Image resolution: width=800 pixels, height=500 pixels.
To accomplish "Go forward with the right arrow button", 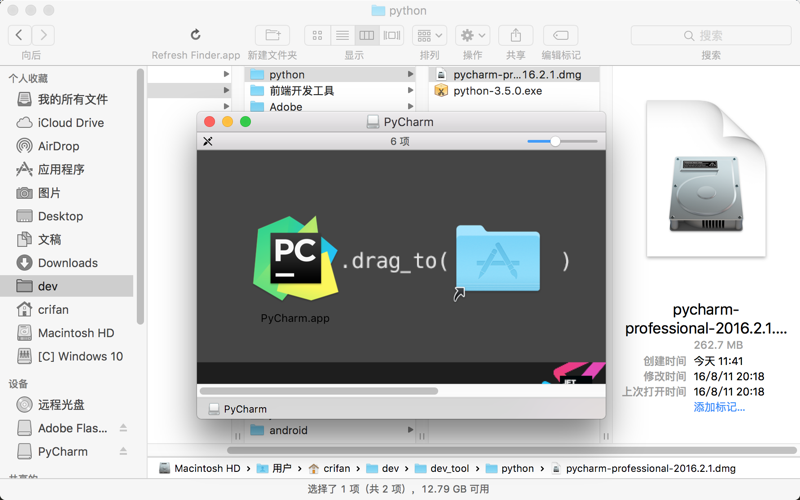I will (x=43, y=35).
